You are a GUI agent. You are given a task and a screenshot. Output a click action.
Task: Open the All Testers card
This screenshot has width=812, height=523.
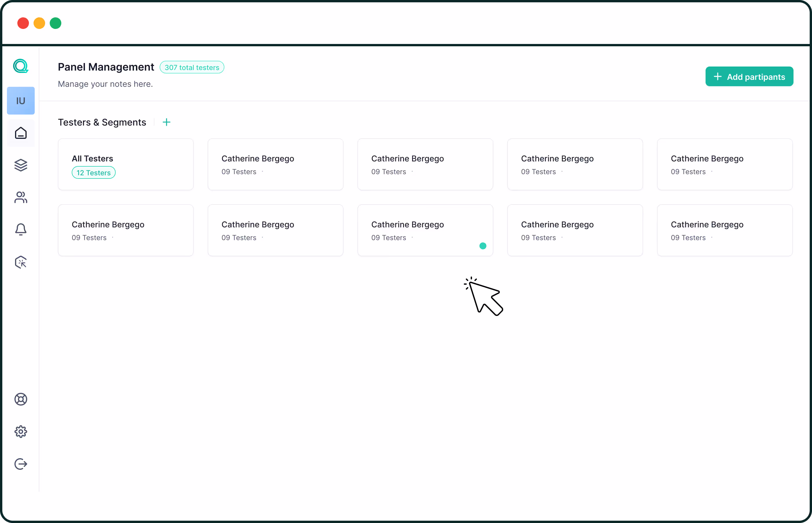click(x=126, y=164)
